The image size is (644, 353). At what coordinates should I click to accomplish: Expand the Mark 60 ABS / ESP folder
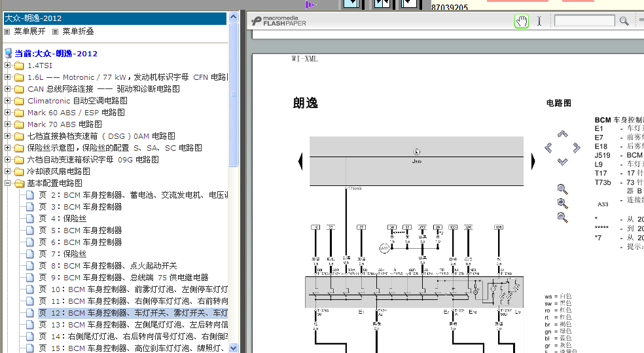(x=7, y=112)
